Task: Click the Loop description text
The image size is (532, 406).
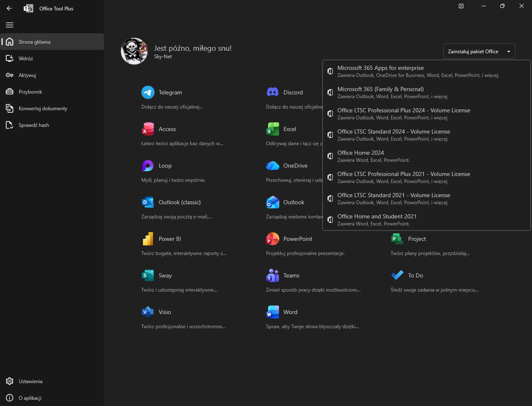Action: pos(173,180)
